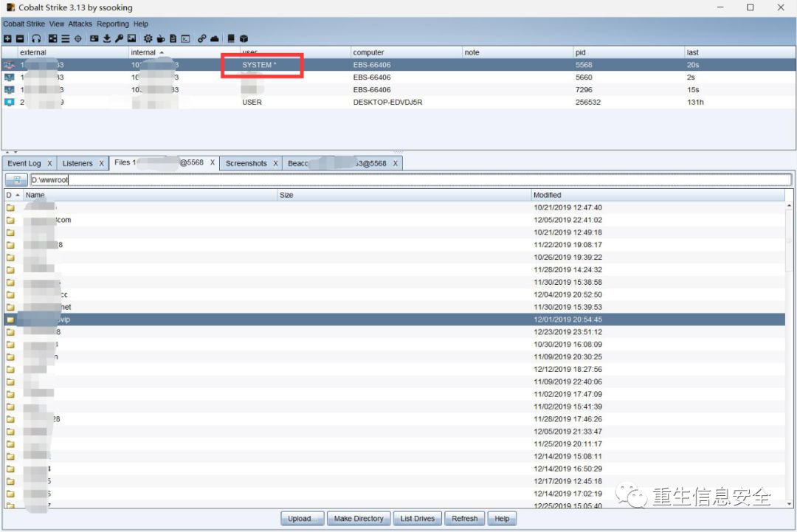
Task: Sort files by the Name column header
Action: (150, 195)
